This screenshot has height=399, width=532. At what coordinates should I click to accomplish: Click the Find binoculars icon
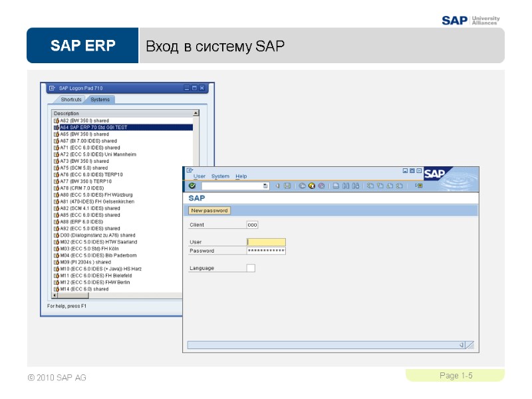(346, 187)
